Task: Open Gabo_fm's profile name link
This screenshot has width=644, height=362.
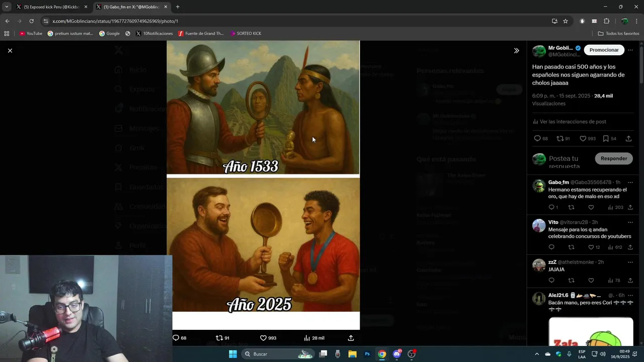Action: pyautogui.click(x=558, y=182)
